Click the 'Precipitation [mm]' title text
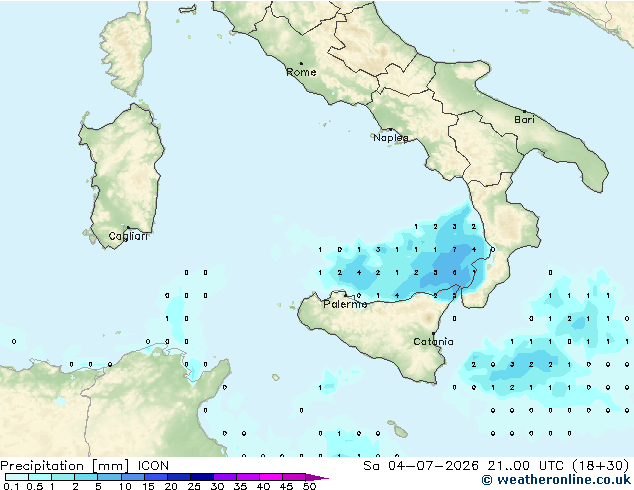 [65, 466]
